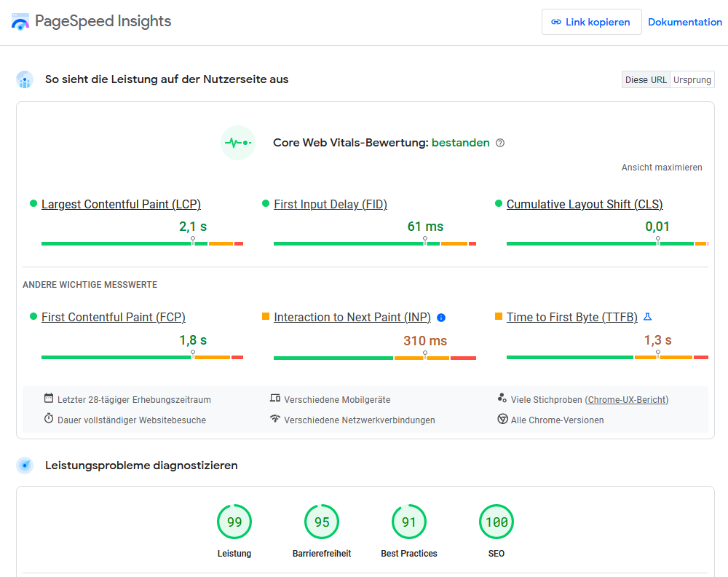
Task: Click the Core Web Vitals pulse icon
Action: (x=238, y=143)
